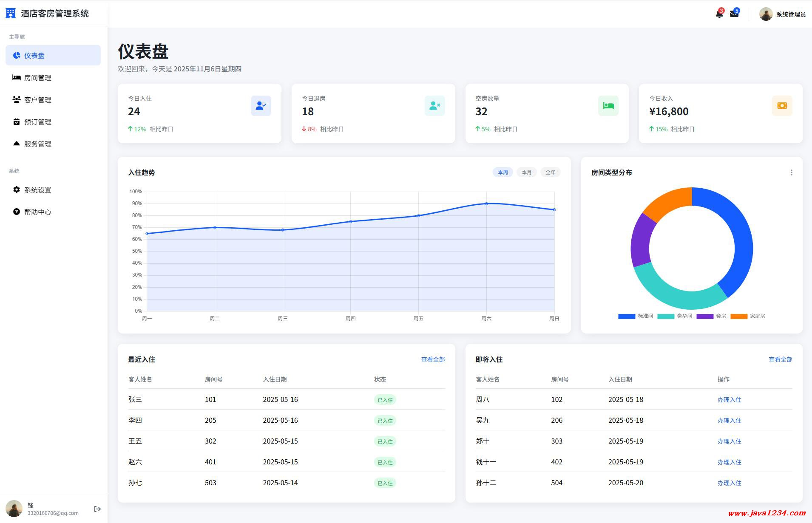Viewport: 812px width, 523px height.
Task: Open the mail inbox icon
Action: [x=734, y=14]
